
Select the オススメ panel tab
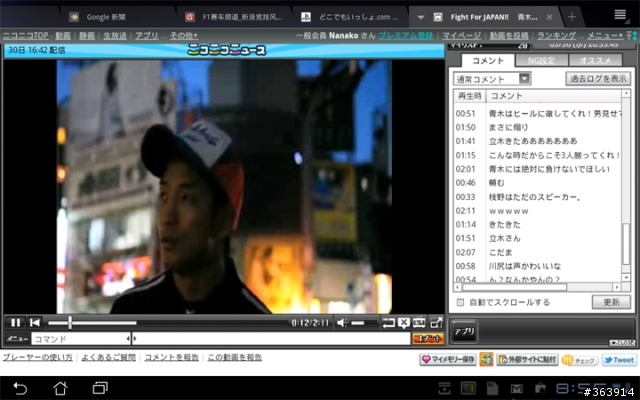click(596, 61)
